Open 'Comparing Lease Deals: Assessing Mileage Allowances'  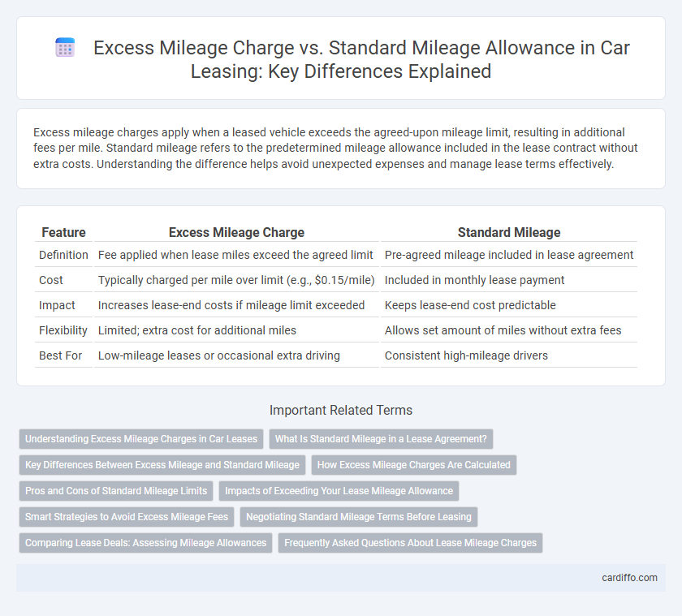pos(145,543)
